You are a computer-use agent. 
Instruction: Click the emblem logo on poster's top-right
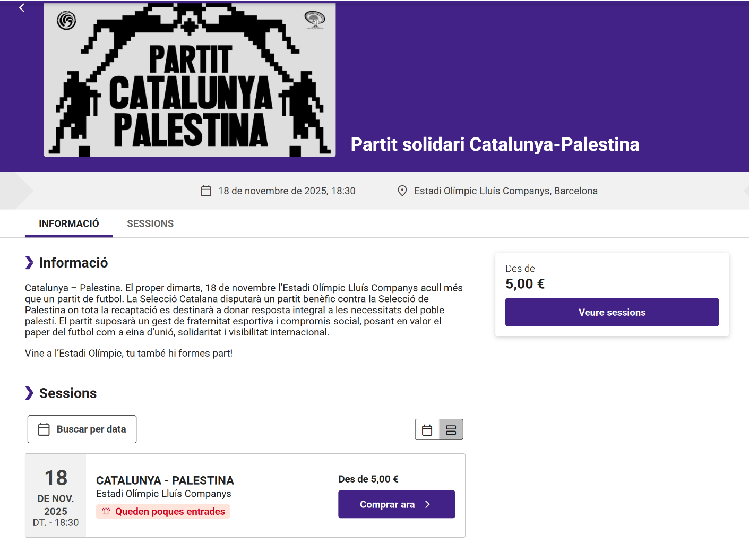click(x=314, y=20)
